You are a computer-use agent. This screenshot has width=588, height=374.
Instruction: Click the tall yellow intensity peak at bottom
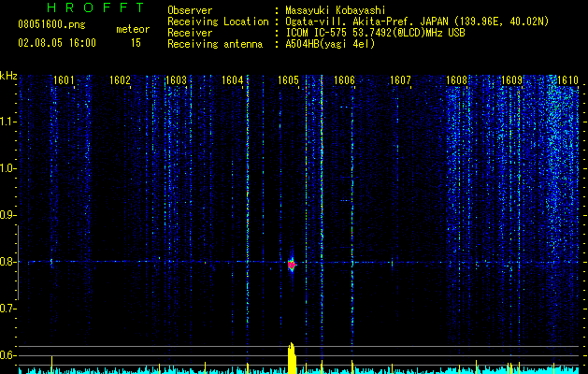point(292,358)
